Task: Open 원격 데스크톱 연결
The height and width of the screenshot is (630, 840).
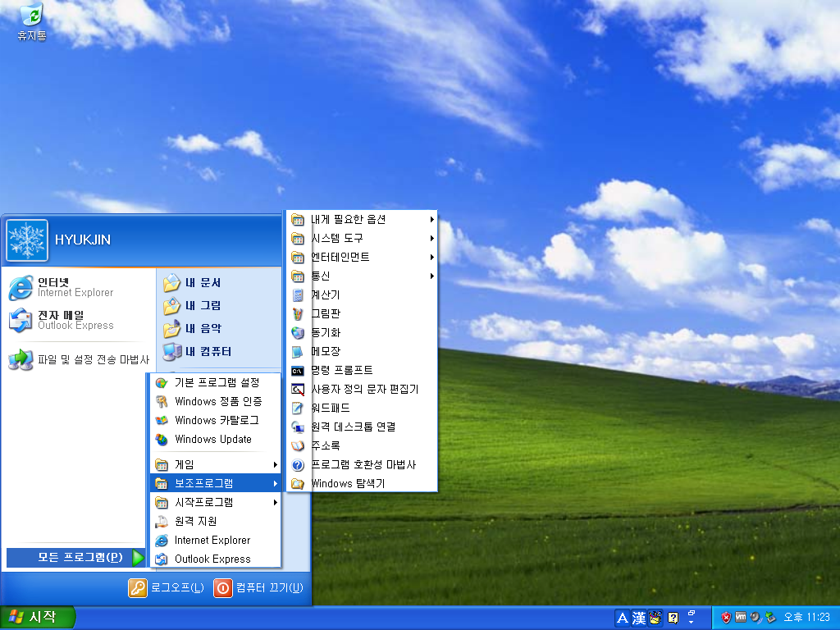Action: click(x=362, y=427)
